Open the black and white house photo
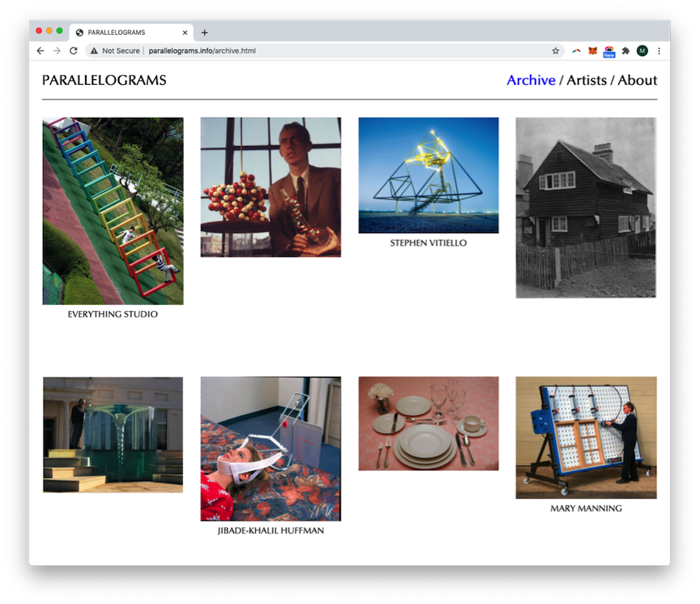Image resolution: width=700 pixels, height=604 pixels. pos(586,208)
